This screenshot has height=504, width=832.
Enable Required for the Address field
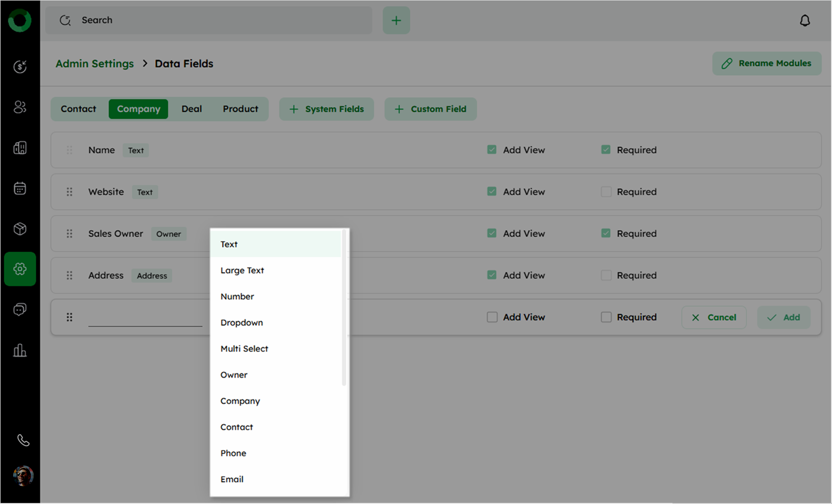tap(606, 275)
